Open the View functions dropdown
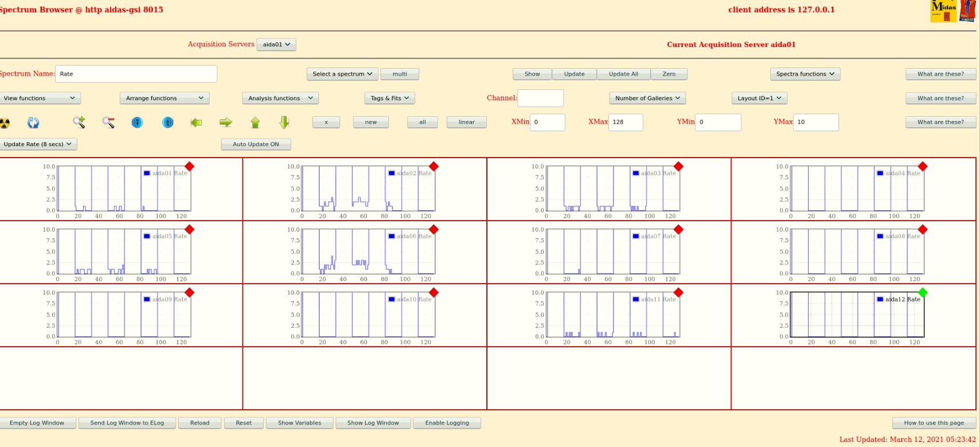Screen dimensions: 980x447 [39, 98]
